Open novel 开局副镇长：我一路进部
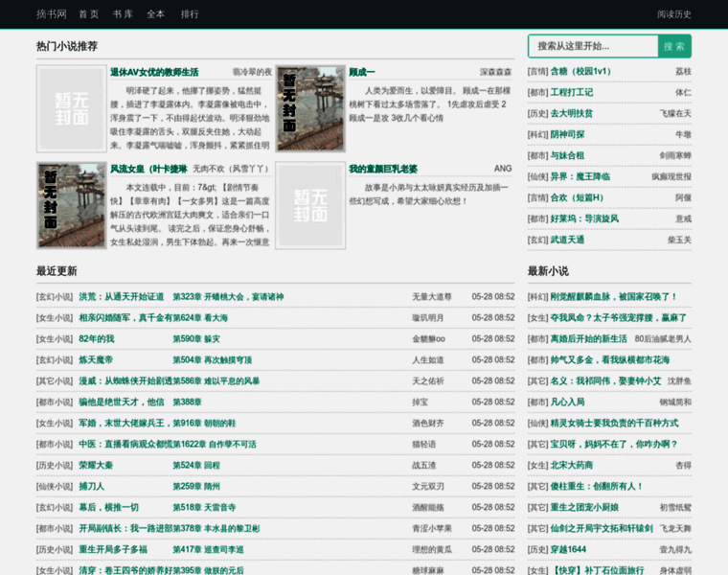Screen dimensions: 728x575 (125, 528)
